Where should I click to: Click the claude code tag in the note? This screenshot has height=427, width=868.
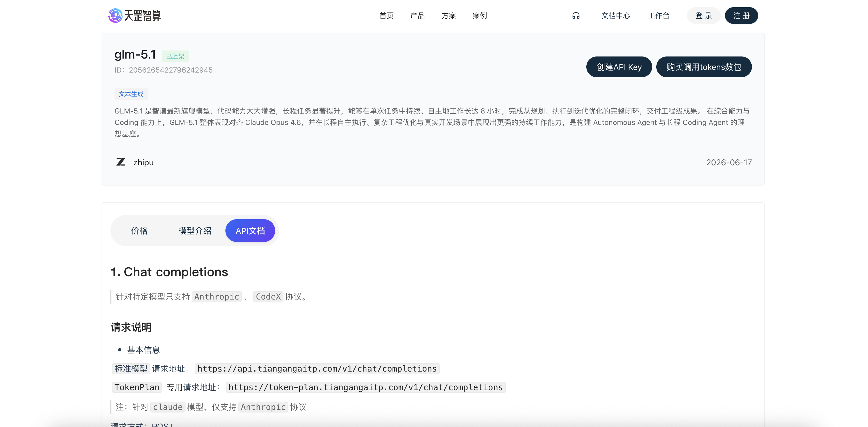[168, 407]
